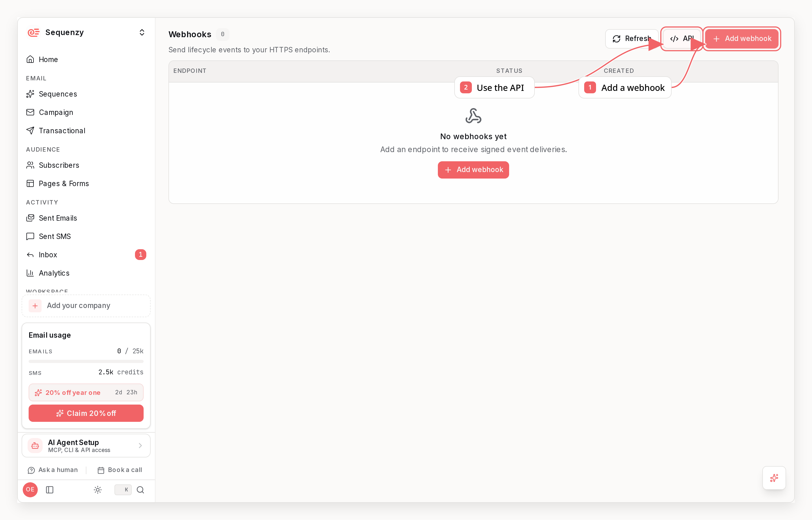The width and height of the screenshot is (812, 520).
Task: Open the AI sparkle assistant floating button
Action: [774, 478]
